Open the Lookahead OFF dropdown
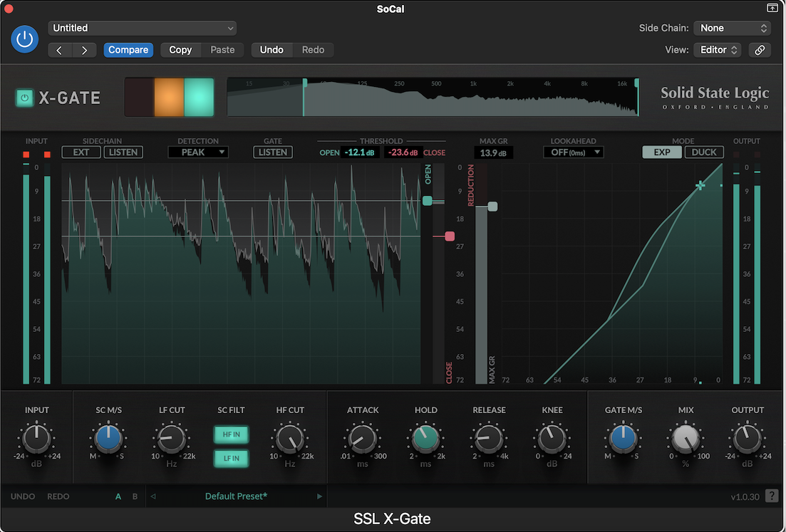Viewport: 786px width, 532px height. click(573, 152)
